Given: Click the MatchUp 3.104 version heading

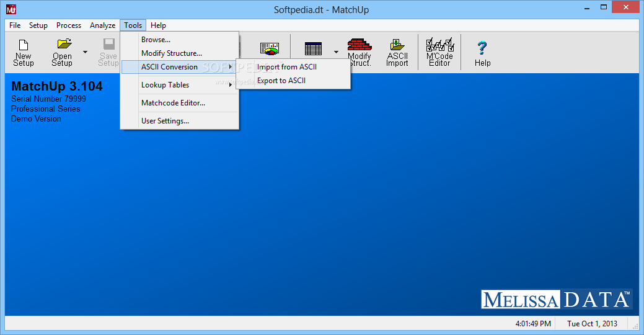Looking at the screenshot, I should [57, 86].
